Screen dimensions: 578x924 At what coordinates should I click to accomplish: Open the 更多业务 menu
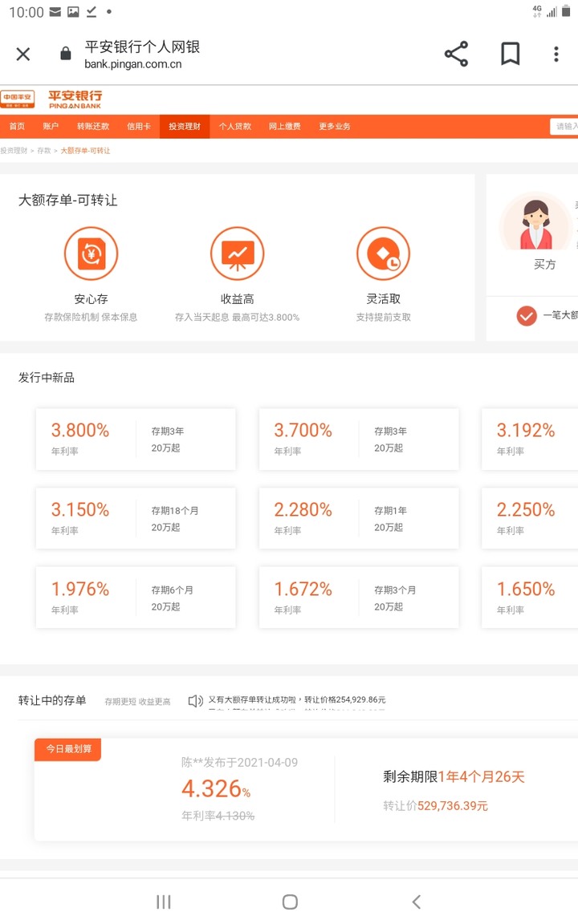click(x=335, y=126)
